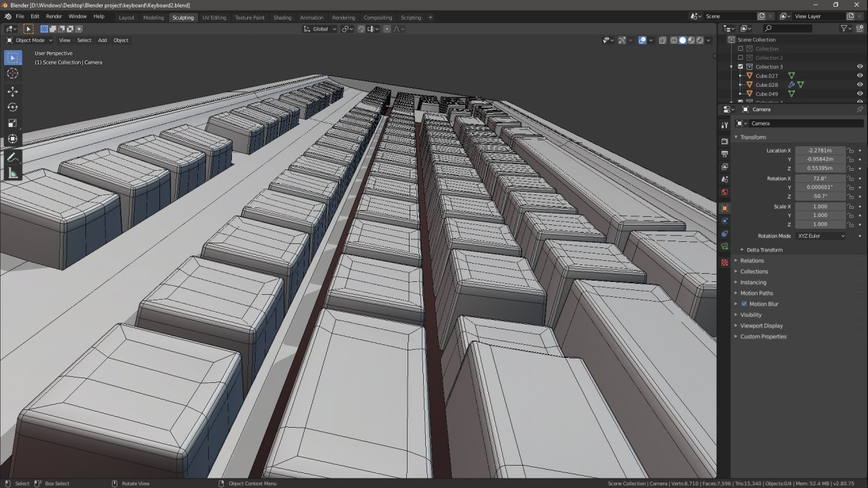Viewport: 868px width, 488px height.
Task: Toggle the Motion Blur checkbox
Action: [744, 304]
